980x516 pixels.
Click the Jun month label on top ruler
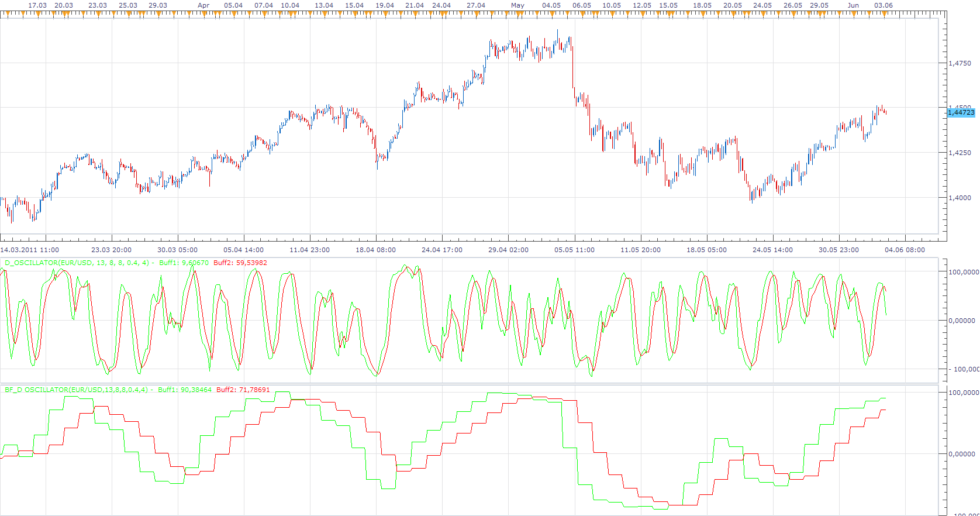tap(854, 5)
